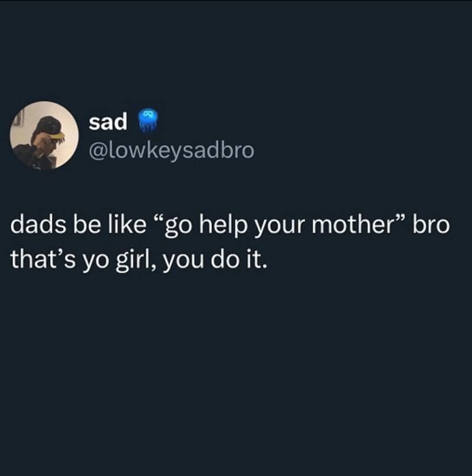The image size is (472, 476).
Task: Select the word "your" in the quote
Action: 280,229
